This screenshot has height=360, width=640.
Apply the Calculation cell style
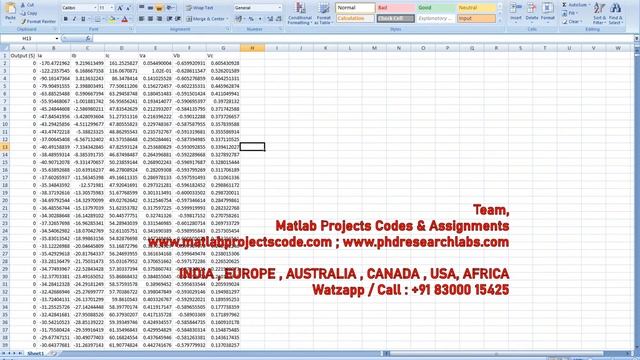(355, 18)
